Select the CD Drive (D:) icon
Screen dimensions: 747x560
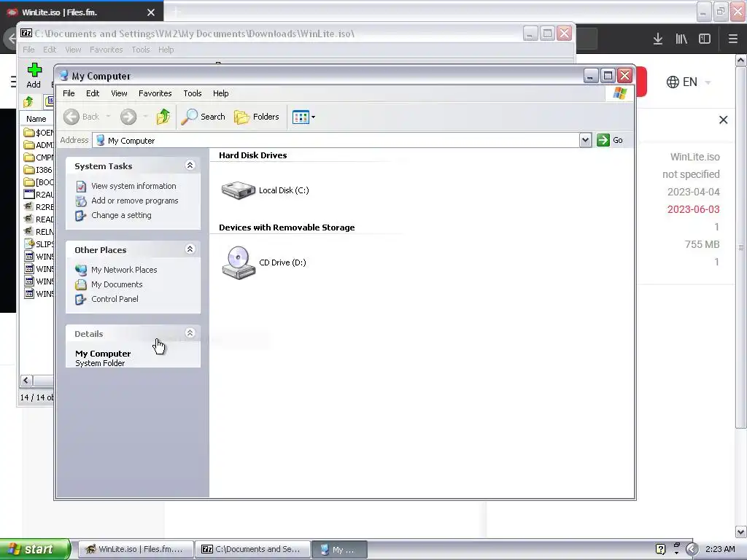click(239, 262)
